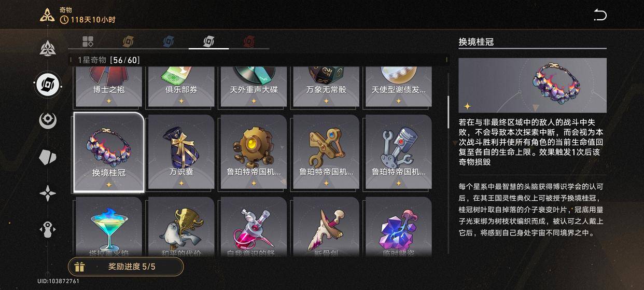Click the gift box reward icon
Screen dimensions: 644x290
click(79, 267)
